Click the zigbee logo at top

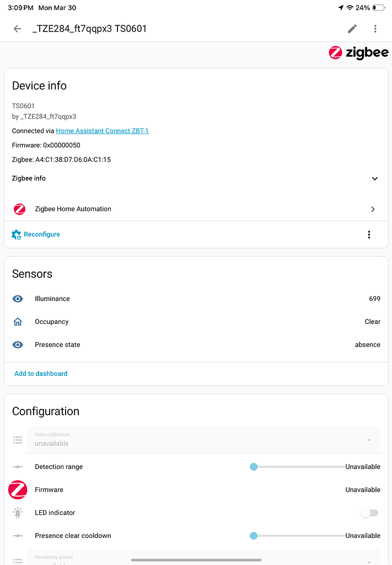(x=358, y=52)
